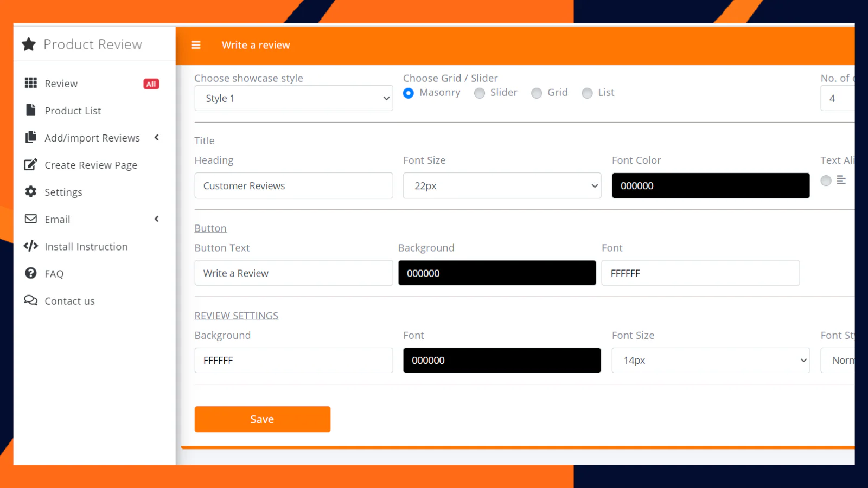Click the star icon beside Product Review

coord(29,44)
